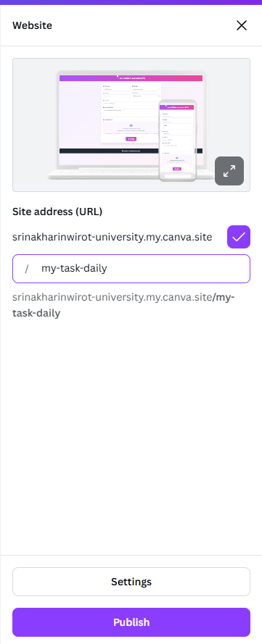Click the empty panel area above Settings

point(131,435)
